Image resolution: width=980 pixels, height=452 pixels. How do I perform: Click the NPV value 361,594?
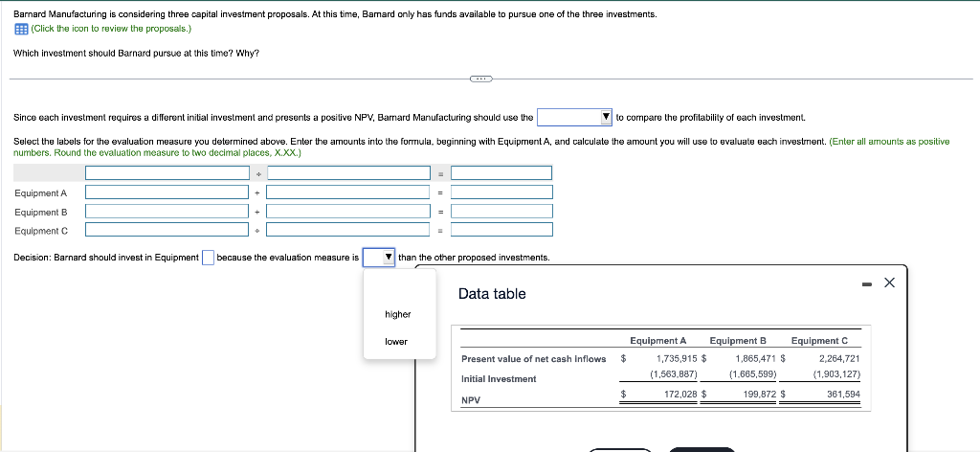(x=844, y=395)
